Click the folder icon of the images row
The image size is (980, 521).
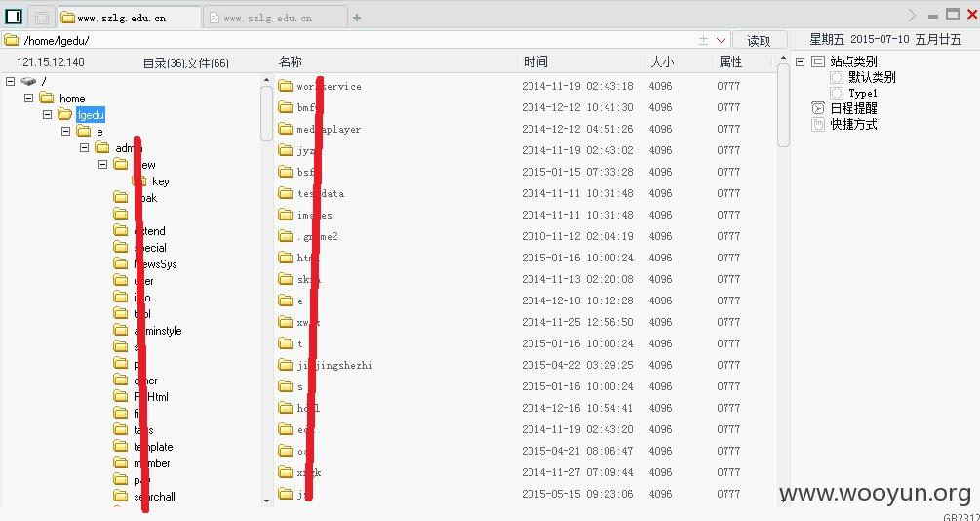pyautogui.click(x=286, y=215)
